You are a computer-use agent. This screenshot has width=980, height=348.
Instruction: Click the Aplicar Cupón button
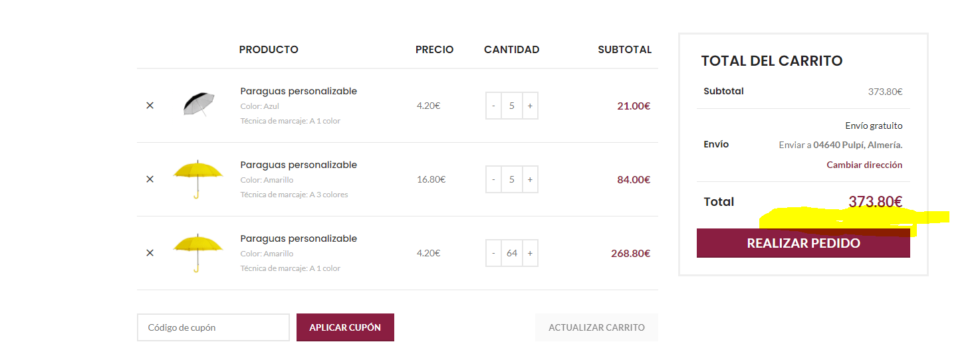pos(345,327)
